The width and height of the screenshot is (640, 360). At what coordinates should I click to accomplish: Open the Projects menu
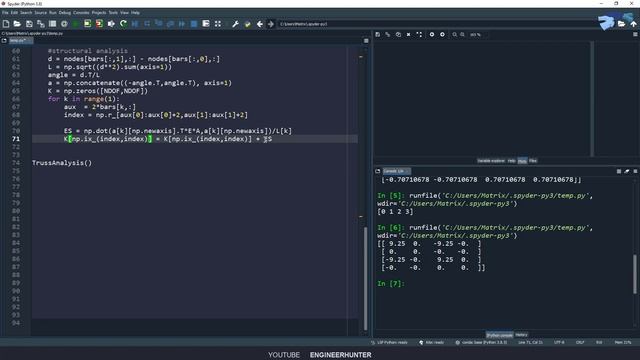[98, 13]
